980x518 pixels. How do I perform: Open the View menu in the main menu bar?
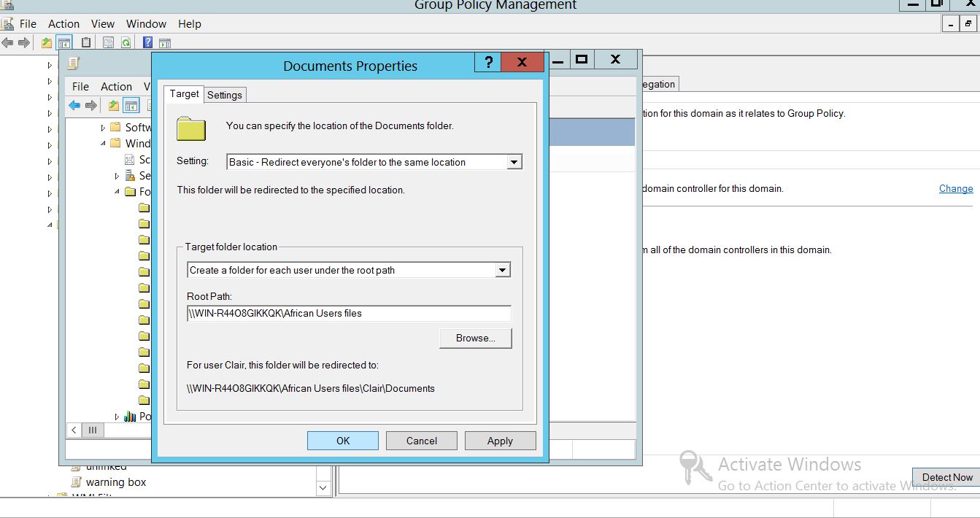pyautogui.click(x=103, y=24)
